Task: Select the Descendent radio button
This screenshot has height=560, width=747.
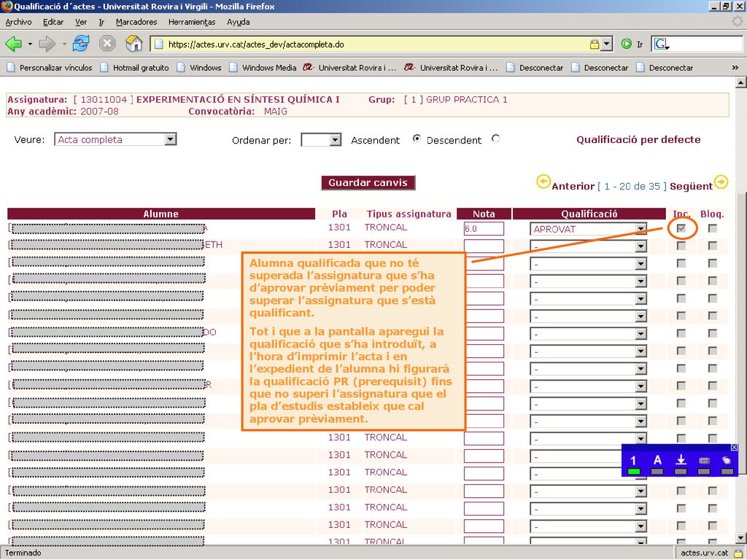Action: [495, 139]
